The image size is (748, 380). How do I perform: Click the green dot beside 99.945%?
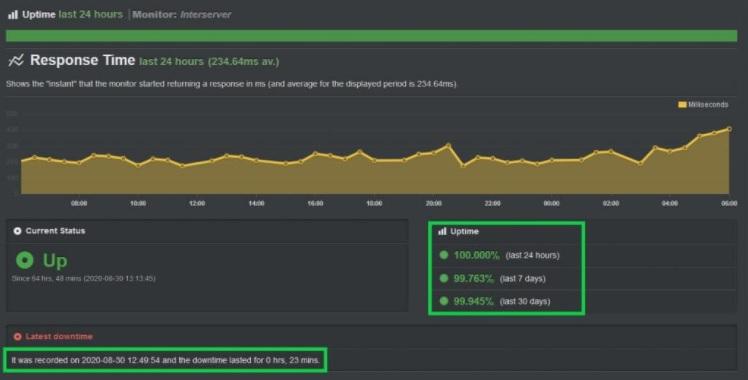(x=444, y=301)
